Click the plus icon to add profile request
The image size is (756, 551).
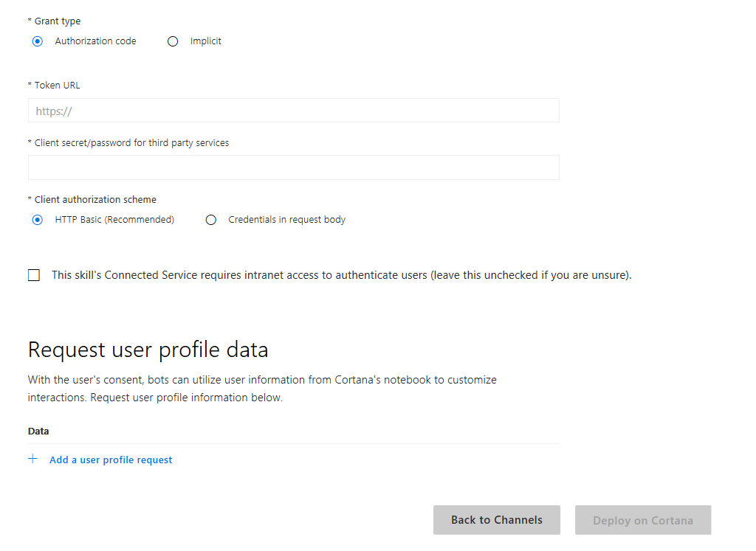(33, 459)
